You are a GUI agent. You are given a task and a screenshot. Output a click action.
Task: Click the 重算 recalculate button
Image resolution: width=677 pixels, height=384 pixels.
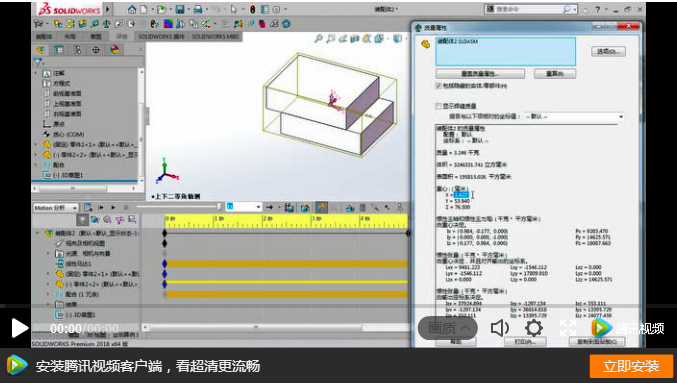pyautogui.click(x=555, y=74)
